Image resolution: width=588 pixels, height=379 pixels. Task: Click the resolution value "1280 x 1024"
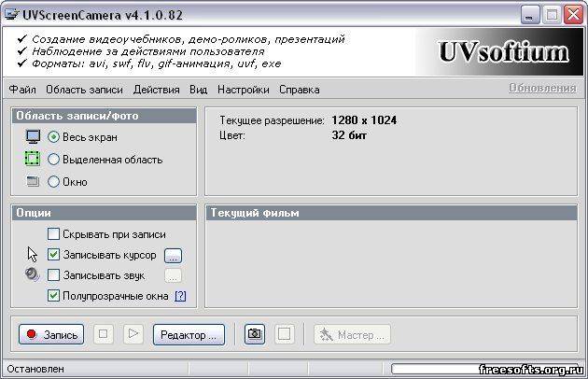364,120
